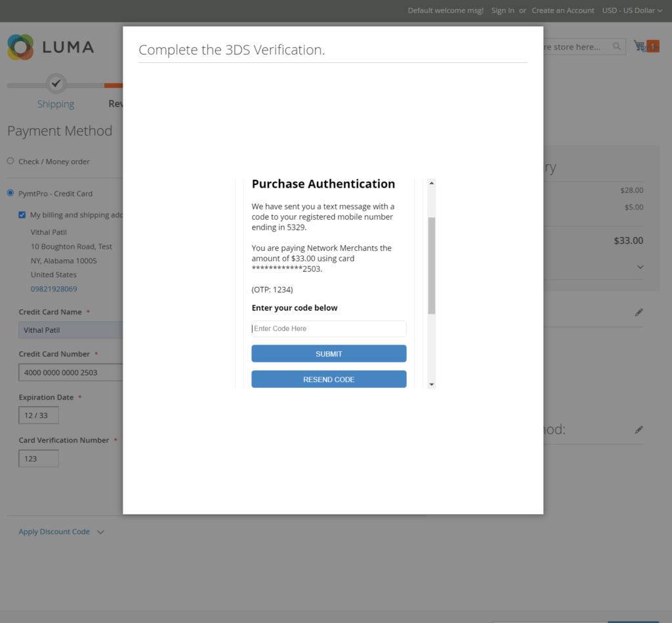Click the Credit Card Number field
672x623 pixels.
click(x=71, y=373)
